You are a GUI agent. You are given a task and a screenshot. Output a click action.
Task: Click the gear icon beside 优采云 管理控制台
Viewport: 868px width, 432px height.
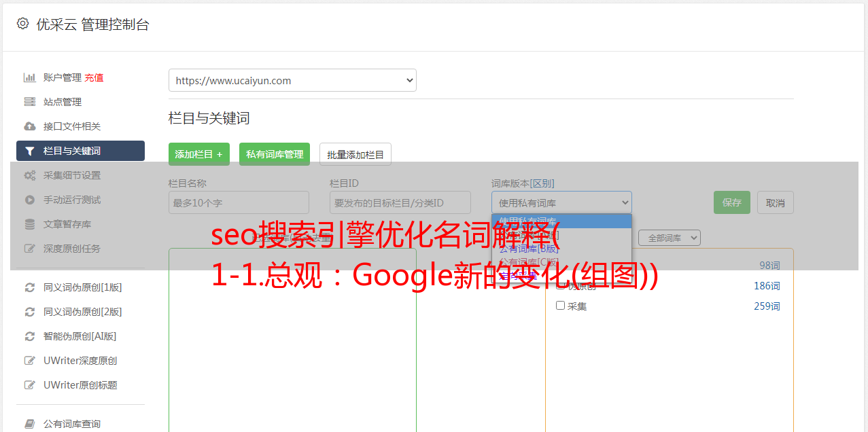22,24
